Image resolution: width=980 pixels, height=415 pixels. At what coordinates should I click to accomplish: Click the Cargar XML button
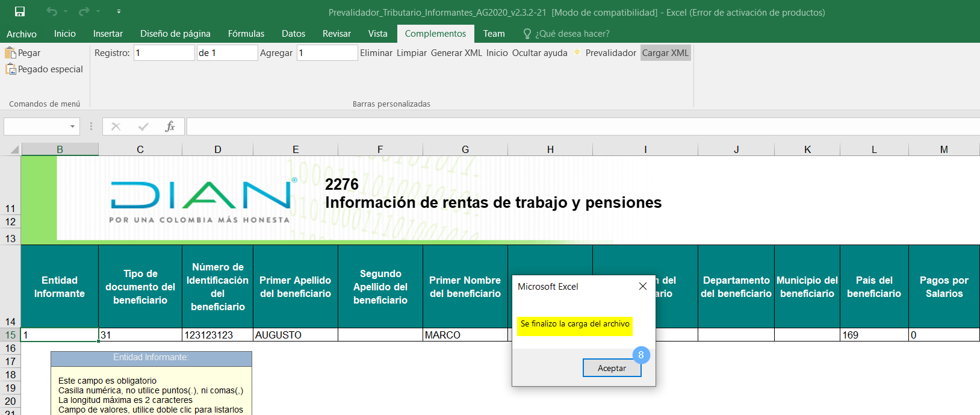tap(665, 53)
